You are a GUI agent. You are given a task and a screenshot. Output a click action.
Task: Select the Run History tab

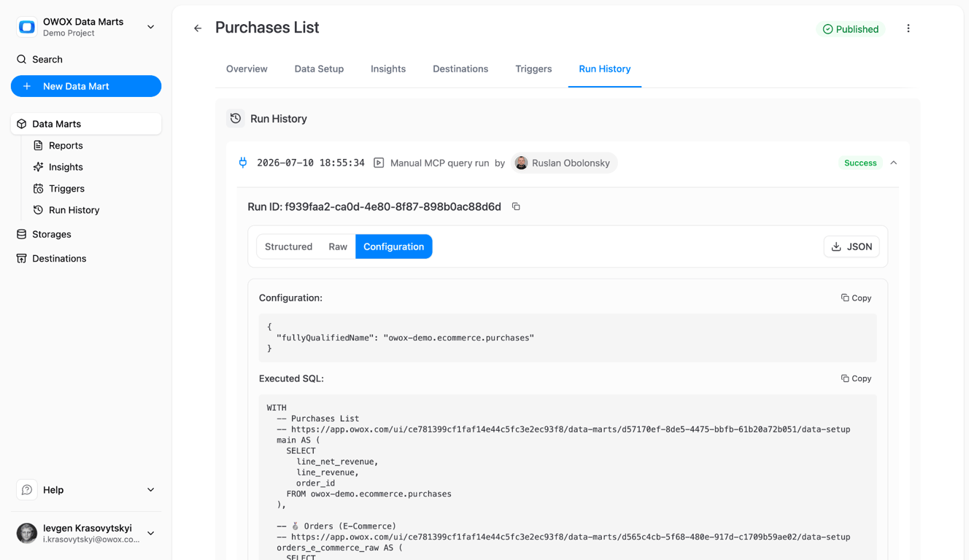click(605, 69)
